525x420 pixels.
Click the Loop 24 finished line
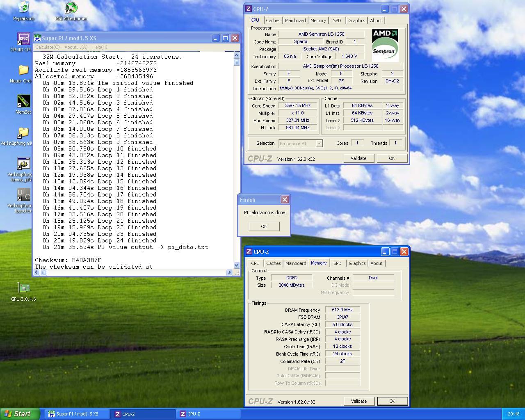click(100, 240)
